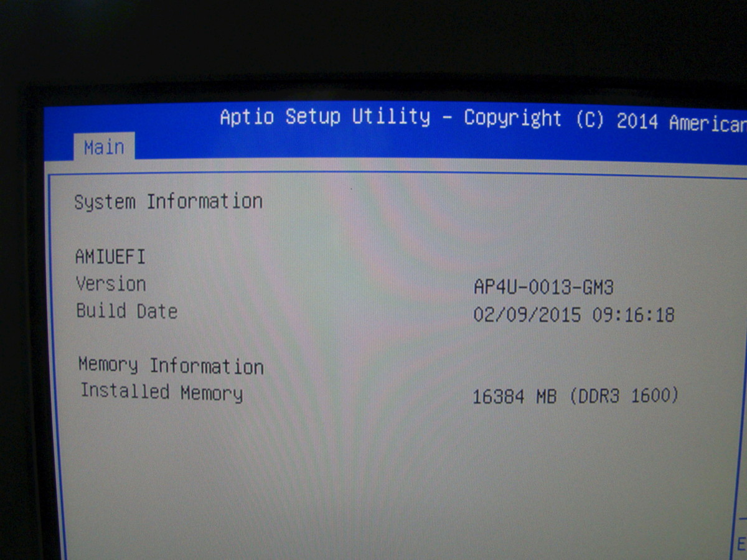Image resolution: width=747 pixels, height=560 pixels.
Task: Select the 02/09/2015 build date value
Action: pos(527,314)
